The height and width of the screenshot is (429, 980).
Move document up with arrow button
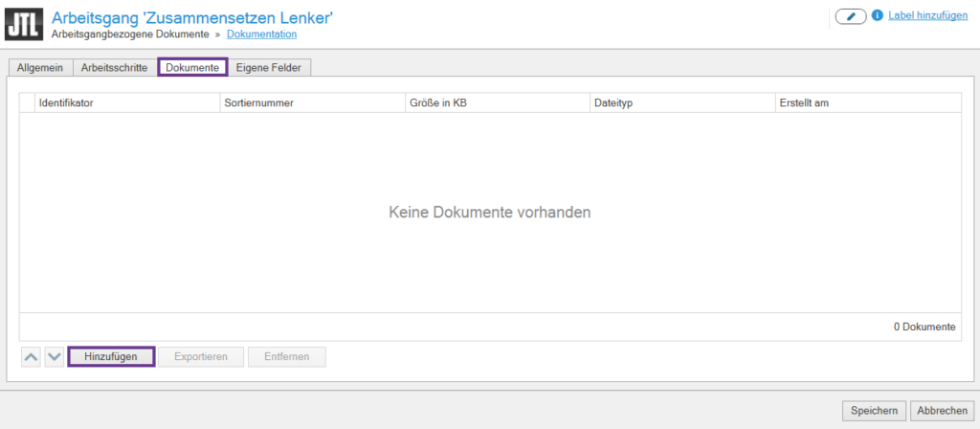(32, 357)
